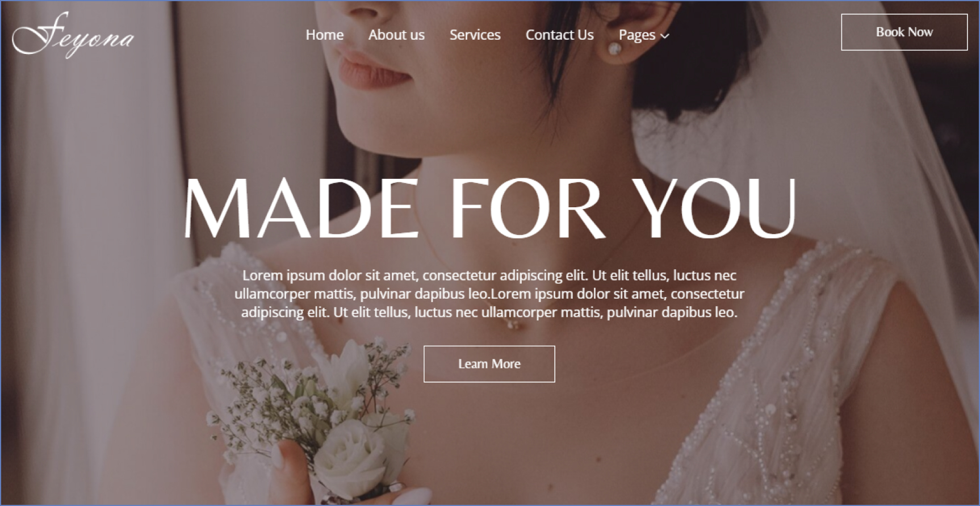Expand the Pages menu chevron arrow

[665, 36]
